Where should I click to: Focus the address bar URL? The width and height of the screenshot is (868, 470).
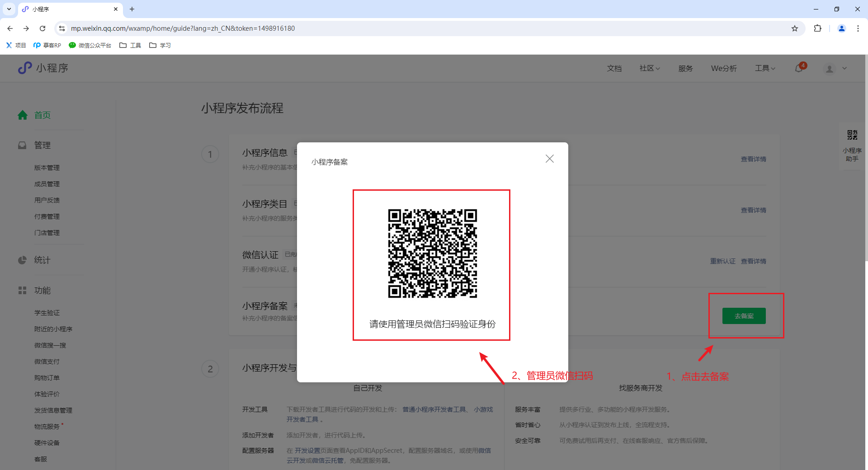point(183,28)
